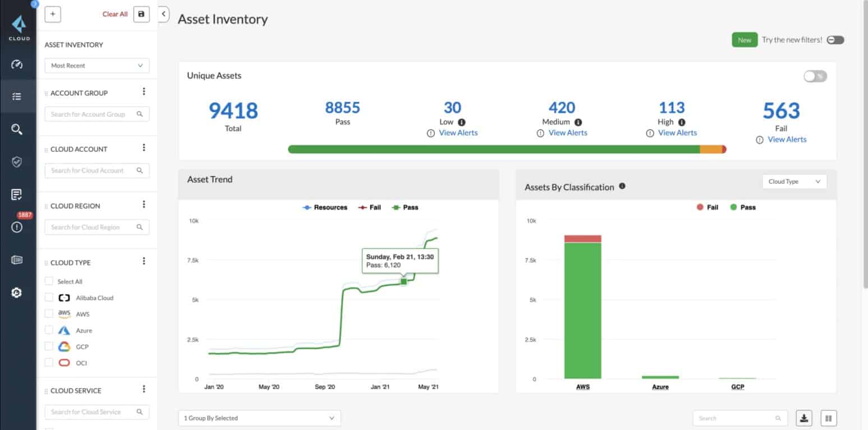The image size is (868, 430).
Task: Toggle Resources series in Asset Trend legend
Action: tap(325, 207)
